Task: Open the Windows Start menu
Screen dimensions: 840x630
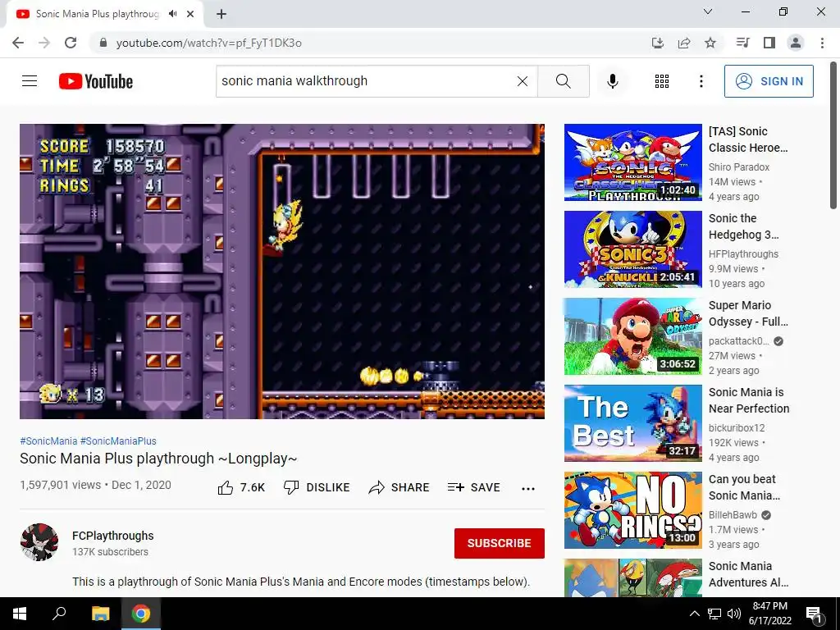Action: 20,614
